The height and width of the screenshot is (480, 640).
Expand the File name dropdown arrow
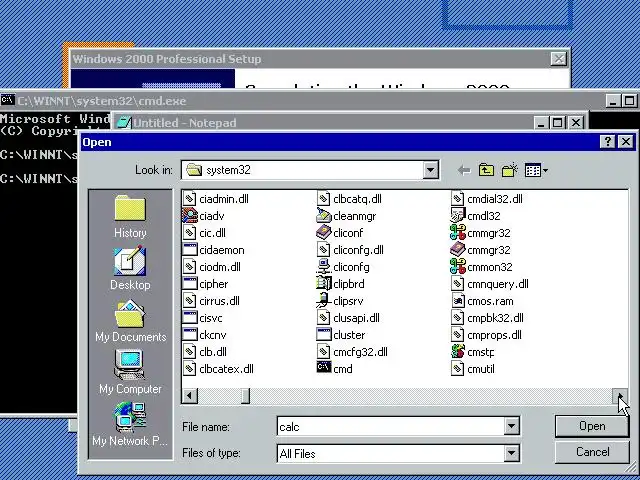click(x=511, y=427)
